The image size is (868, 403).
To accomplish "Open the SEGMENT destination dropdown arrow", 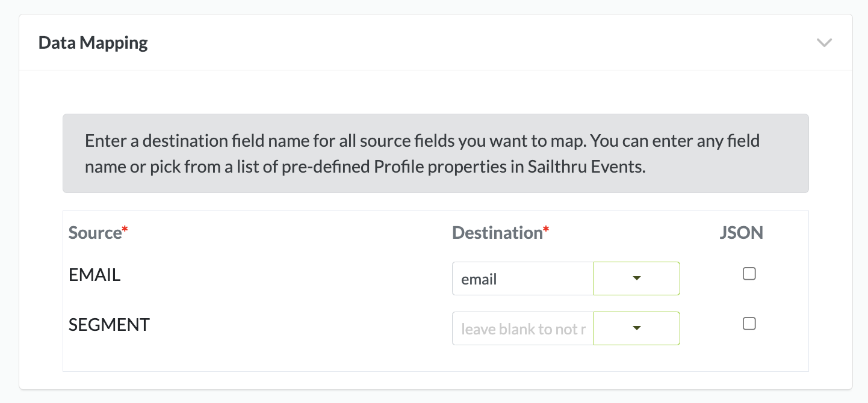I will tap(637, 328).
